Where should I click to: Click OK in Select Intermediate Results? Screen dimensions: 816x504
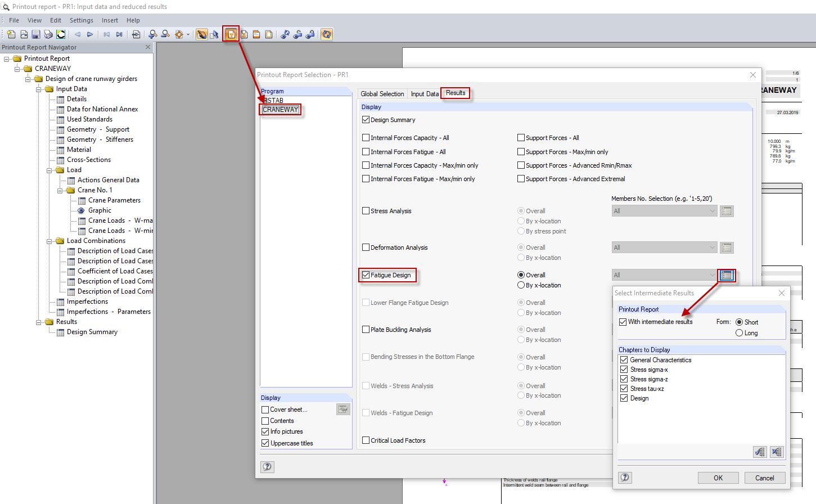(718, 478)
